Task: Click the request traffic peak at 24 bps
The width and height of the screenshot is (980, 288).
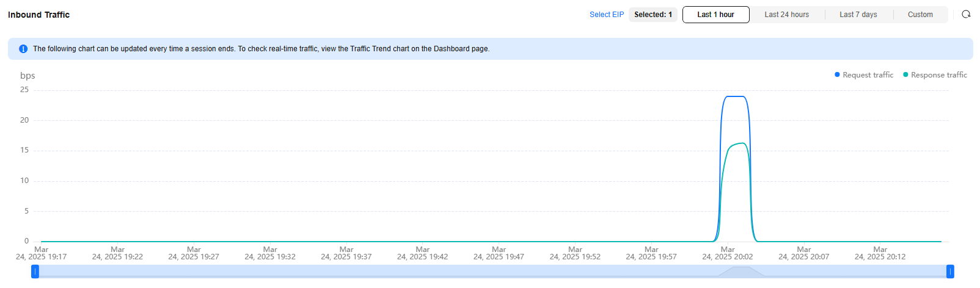Action: [735, 96]
